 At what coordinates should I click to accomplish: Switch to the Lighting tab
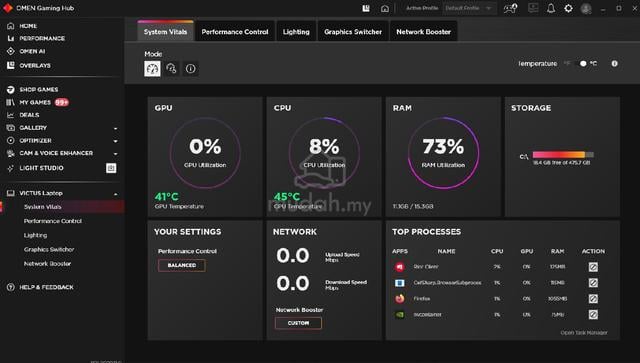296,31
